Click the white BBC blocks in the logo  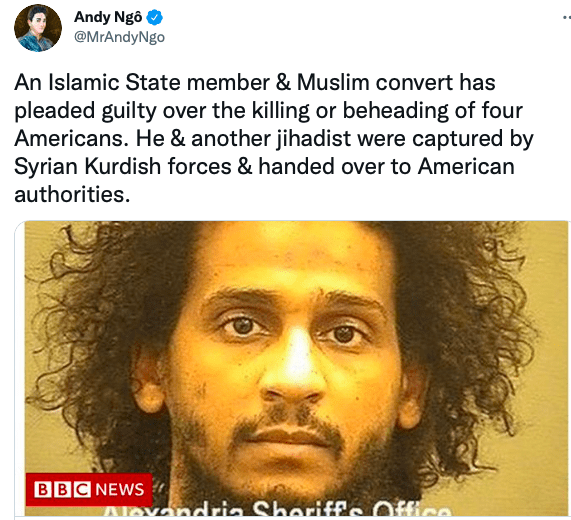(62, 489)
